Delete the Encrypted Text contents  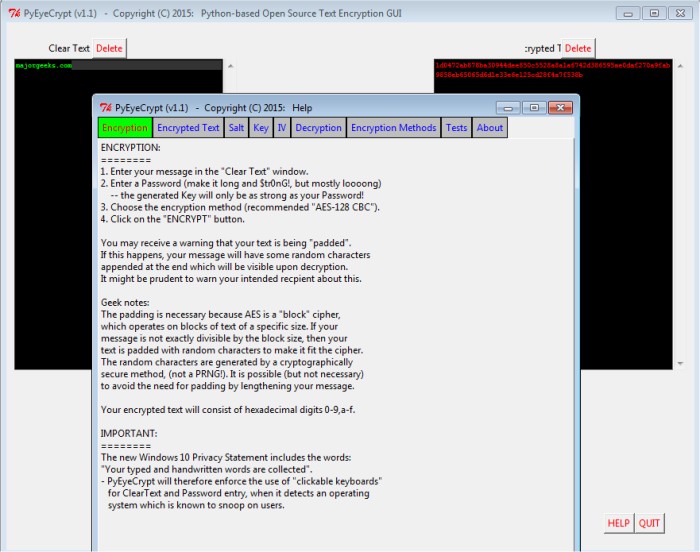(x=578, y=48)
